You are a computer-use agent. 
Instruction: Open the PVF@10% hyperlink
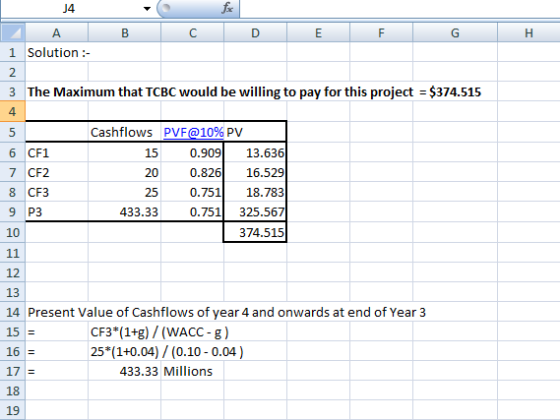click(x=193, y=132)
